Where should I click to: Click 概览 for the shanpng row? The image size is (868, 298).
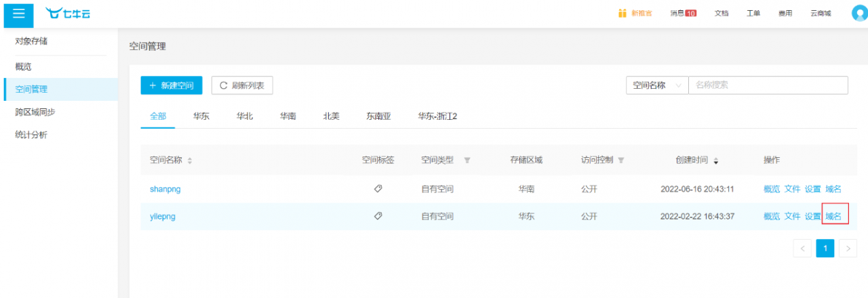772,189
